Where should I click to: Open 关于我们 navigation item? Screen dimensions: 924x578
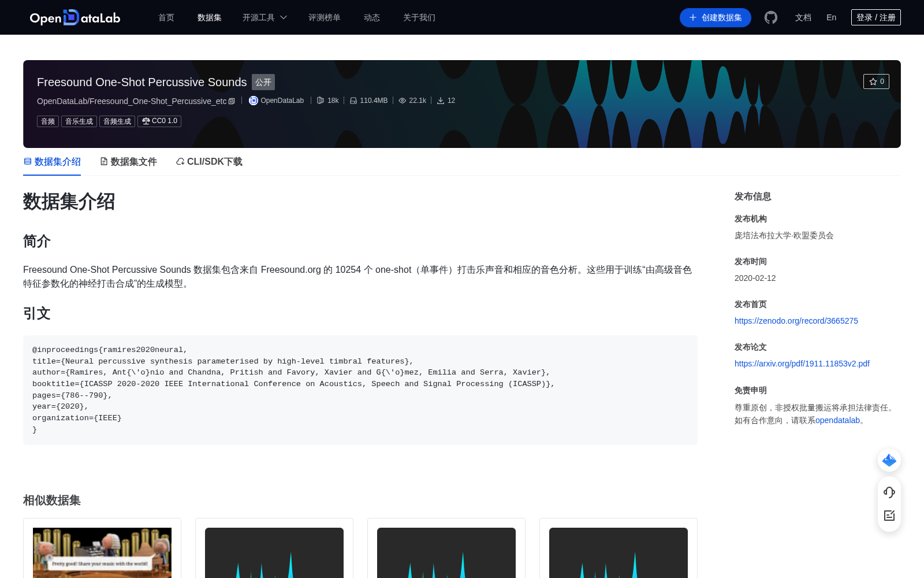[x=419, y=17]
